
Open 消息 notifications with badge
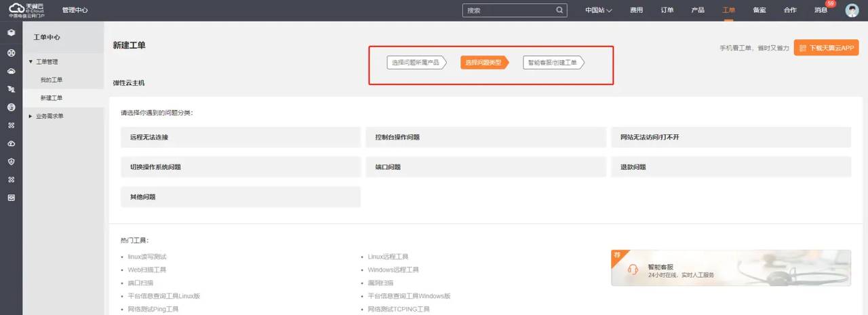822,10
